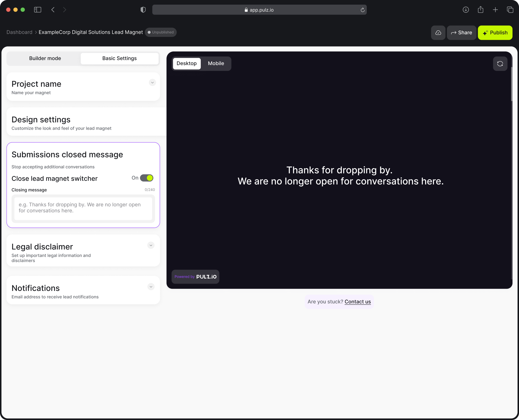519x420 pixels.
Task: Click the add new tab icon in browser
Action: click(x=495, y=9)
